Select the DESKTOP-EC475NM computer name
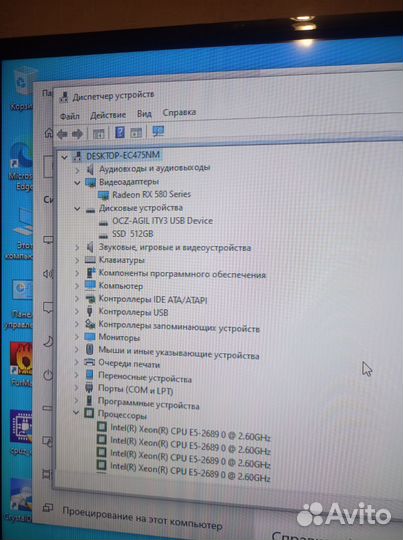This screenshot has width=403, height=540. pos(123,156)
